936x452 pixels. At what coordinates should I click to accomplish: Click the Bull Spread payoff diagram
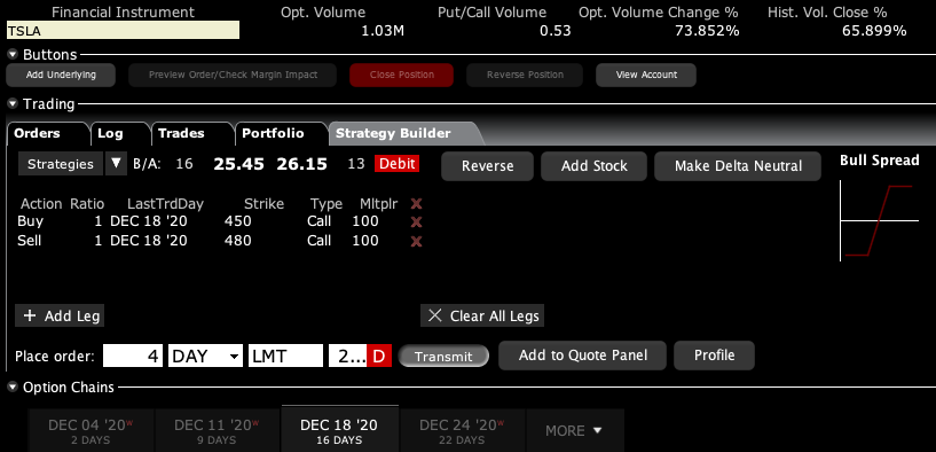click(879, 220)
